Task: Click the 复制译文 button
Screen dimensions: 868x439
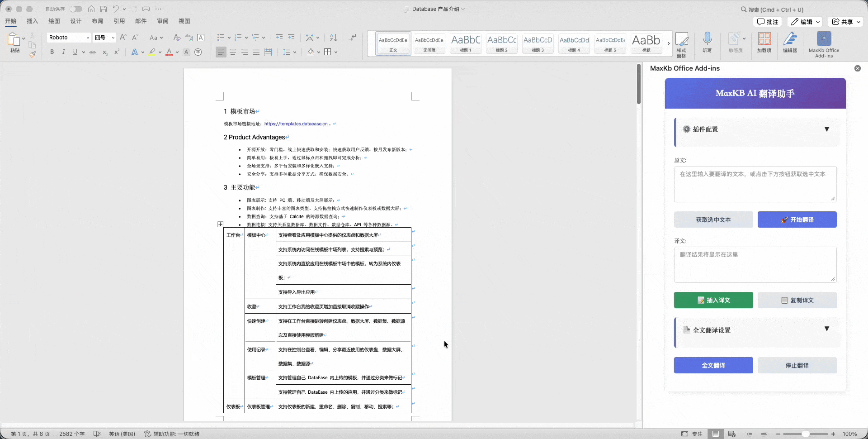Action: [797, 300]
